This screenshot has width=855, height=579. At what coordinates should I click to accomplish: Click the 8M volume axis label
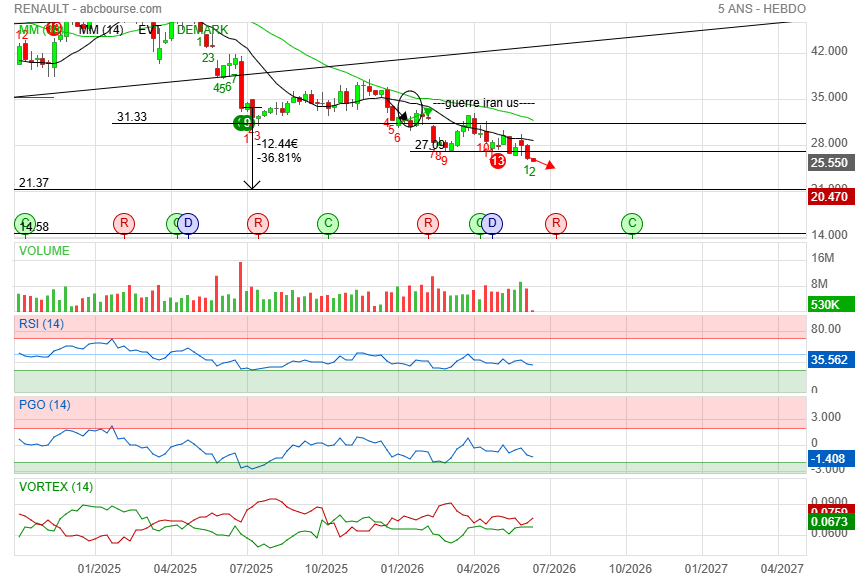(820, 284)
